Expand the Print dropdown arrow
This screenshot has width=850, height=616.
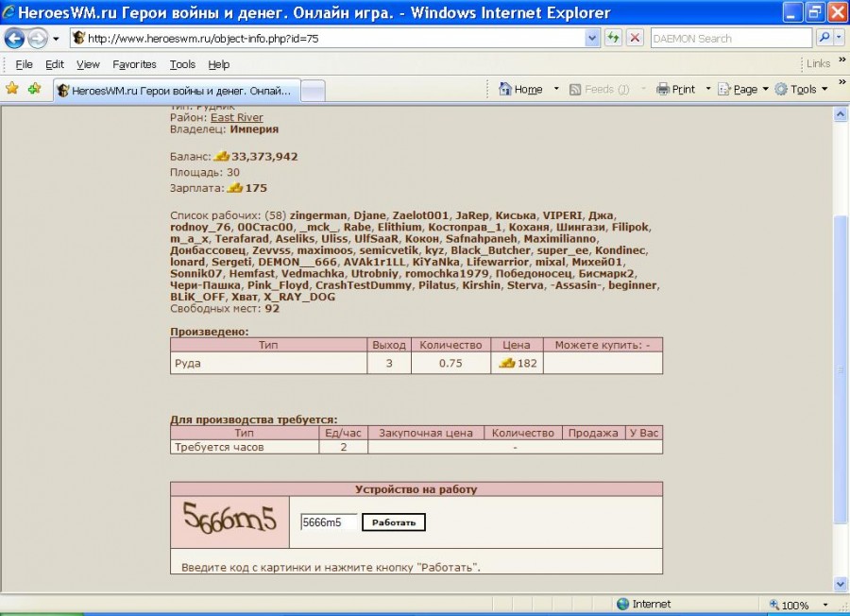click(x=708, y=89)
